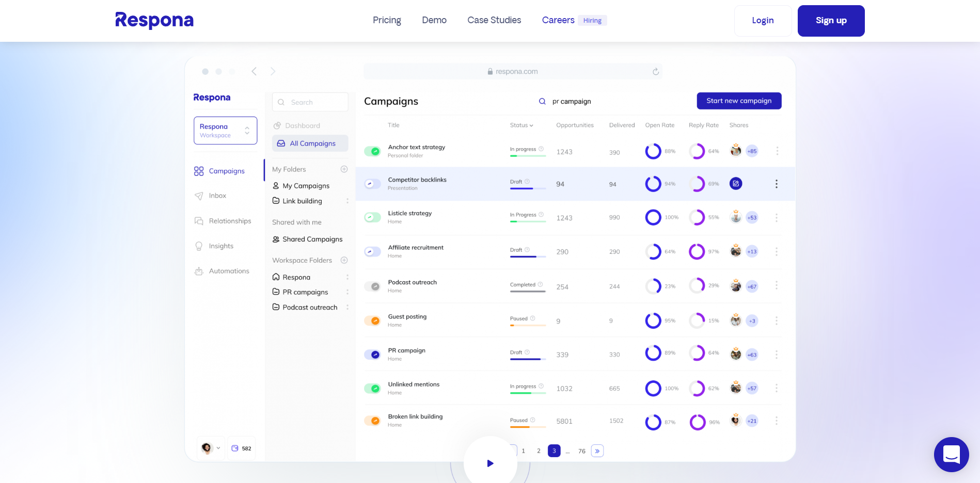Go to page 2 in pagination
The width and height of the screenshot is (980, 483).
(539, 451)
